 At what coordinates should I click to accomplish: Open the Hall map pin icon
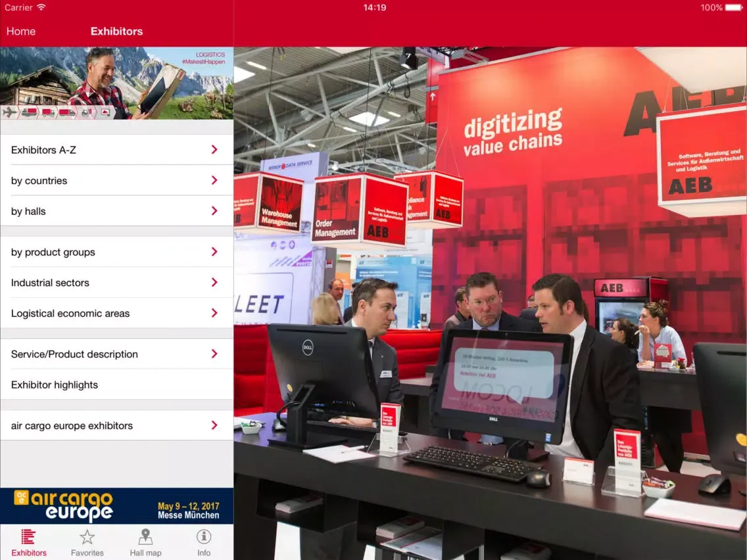(145, 536)
